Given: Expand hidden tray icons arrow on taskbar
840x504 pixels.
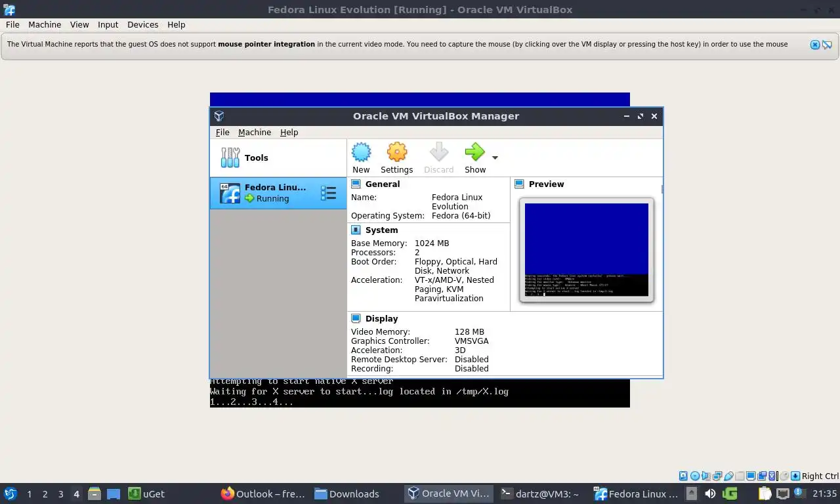Looking at the screenshot, I should point(691,493).
